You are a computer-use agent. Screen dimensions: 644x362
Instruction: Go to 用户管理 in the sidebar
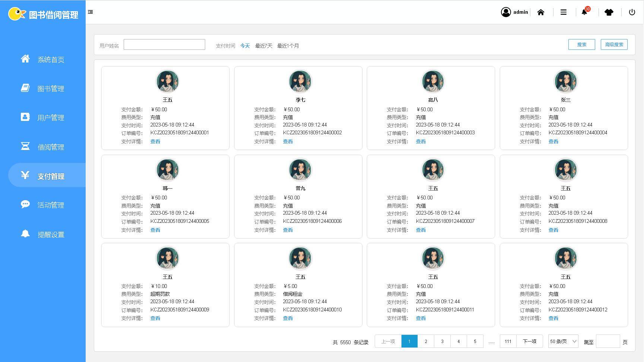click(x=51, y=118)
